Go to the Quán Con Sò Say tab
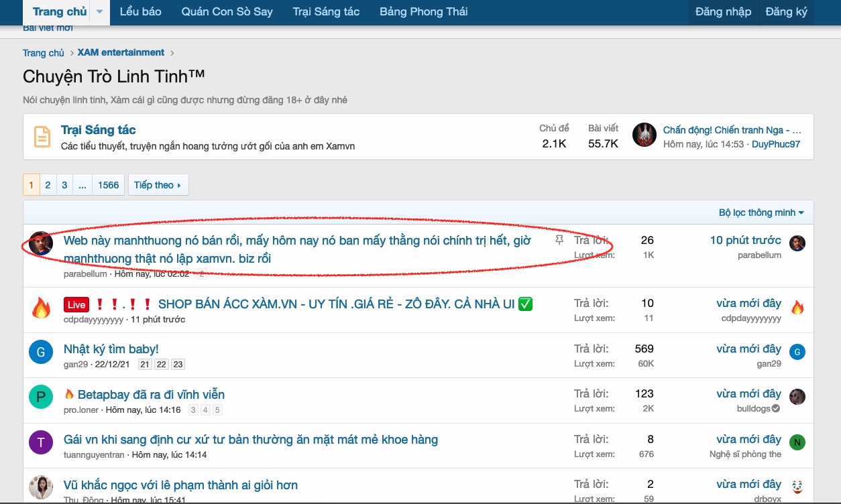Image resolution: width=841 pixels, height=504 pixels. pyautogui.click(x=227, y=12)
